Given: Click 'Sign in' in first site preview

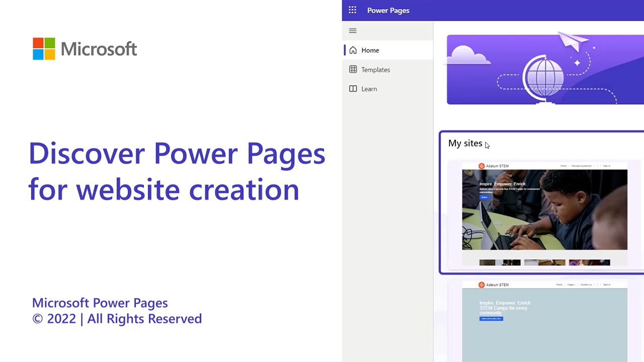Looking at the screenshot, I should 607,166.
